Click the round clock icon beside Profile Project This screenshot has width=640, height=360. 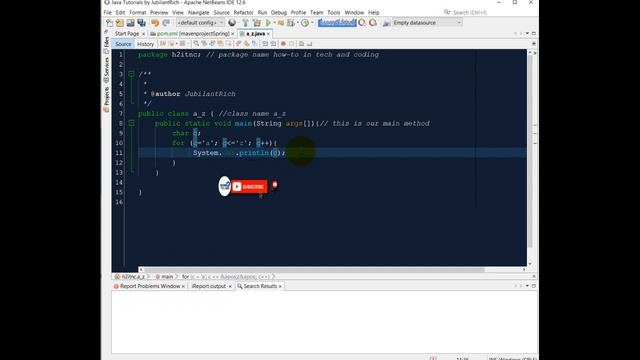[305, 23]
